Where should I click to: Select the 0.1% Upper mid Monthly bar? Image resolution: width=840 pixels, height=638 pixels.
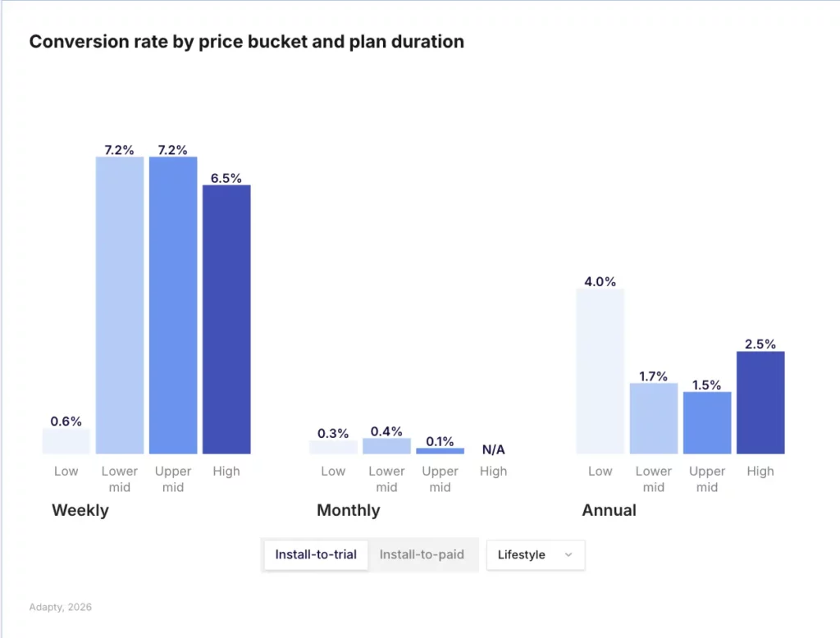click(x=440, y=450)
